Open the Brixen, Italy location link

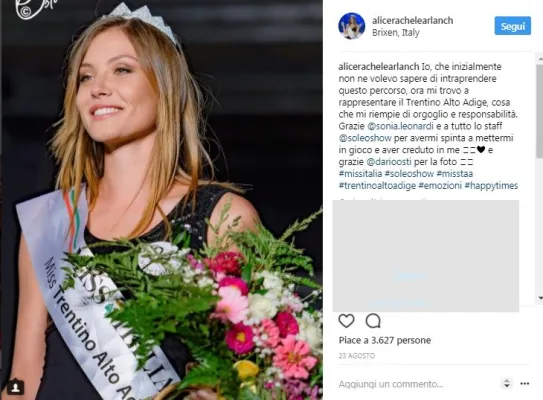click(396, 33)
